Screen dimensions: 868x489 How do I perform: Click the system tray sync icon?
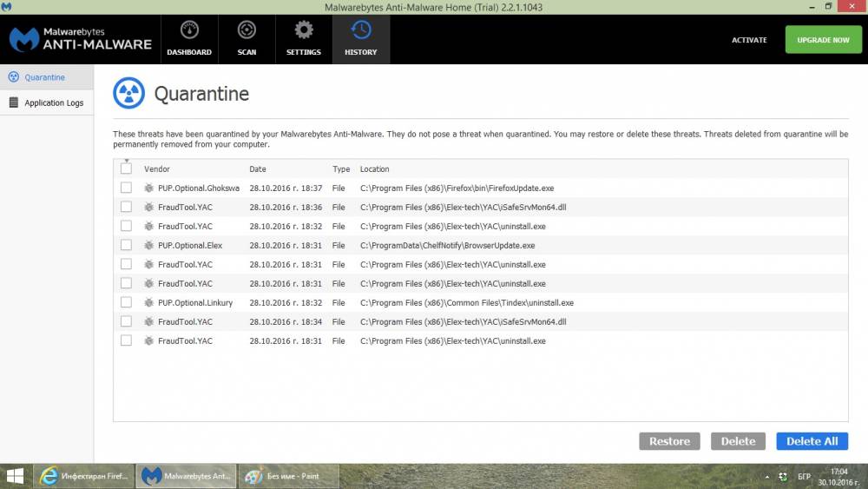(x=783, y=477)
